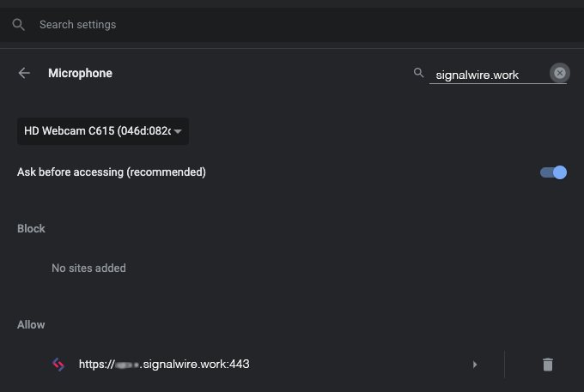Open the HD Webcam C615 microphone dropdown
The width and height of the screenshot is (584, 392).
pyautogui.click(x=103, y=131)
